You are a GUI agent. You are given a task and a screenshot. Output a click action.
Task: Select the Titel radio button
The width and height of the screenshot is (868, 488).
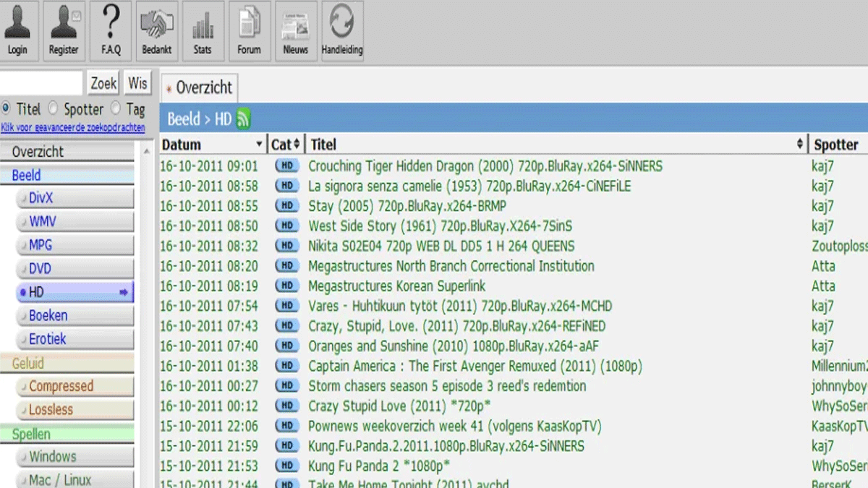[x=7, y=108]
